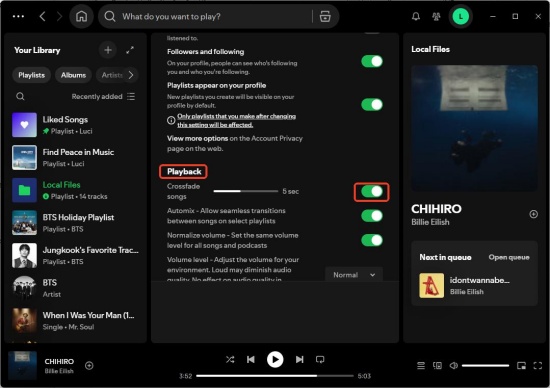The width and height of the screenshot is (550, 388).
Task: Skip to next track
Action: 299,359
